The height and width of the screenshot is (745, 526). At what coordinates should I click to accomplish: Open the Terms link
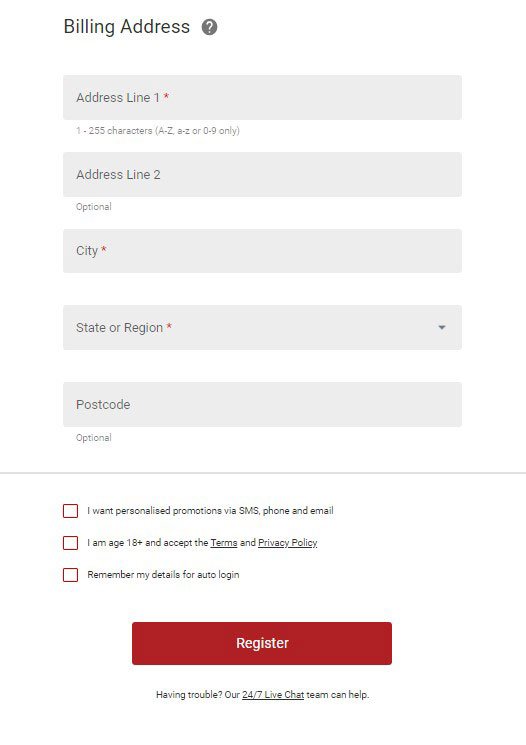point(224,543)
